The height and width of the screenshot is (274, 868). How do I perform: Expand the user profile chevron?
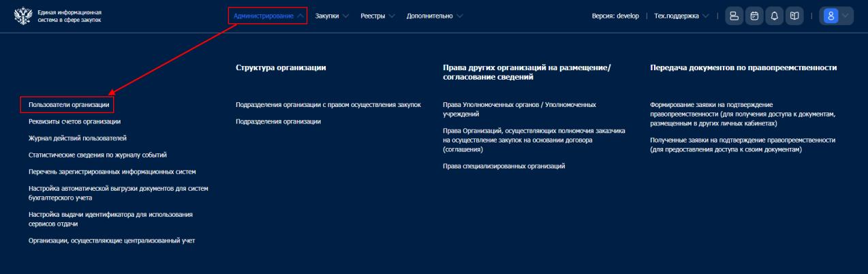point(845,16)
